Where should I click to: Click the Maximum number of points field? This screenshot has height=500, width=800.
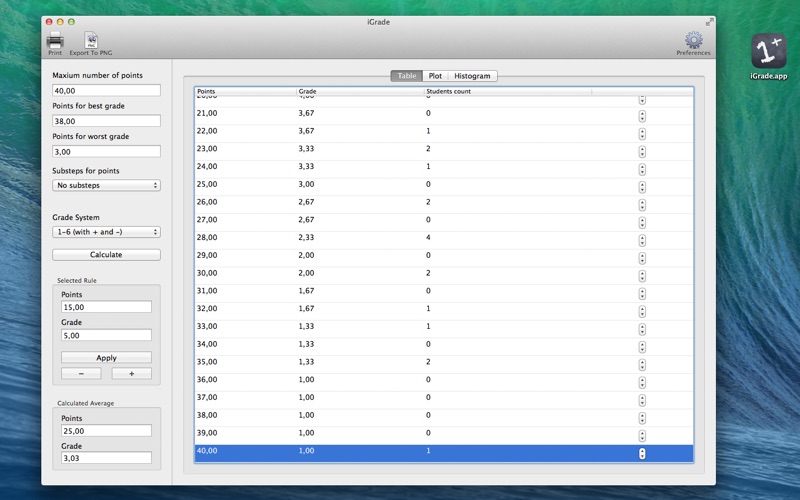click(x=106, y=90)
